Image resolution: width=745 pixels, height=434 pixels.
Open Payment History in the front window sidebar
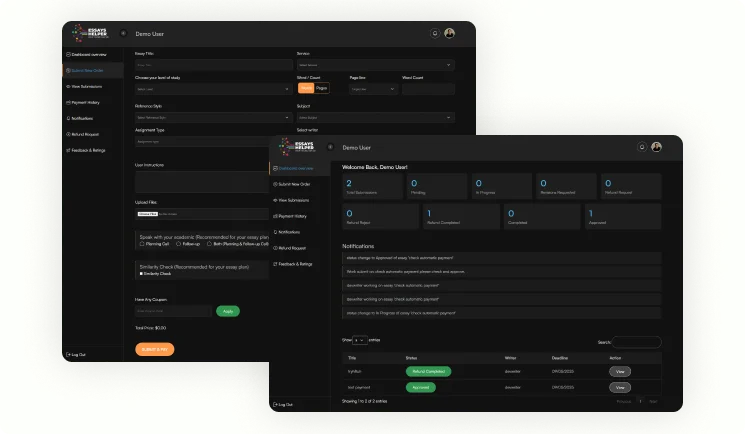click(x=292, y=216)
